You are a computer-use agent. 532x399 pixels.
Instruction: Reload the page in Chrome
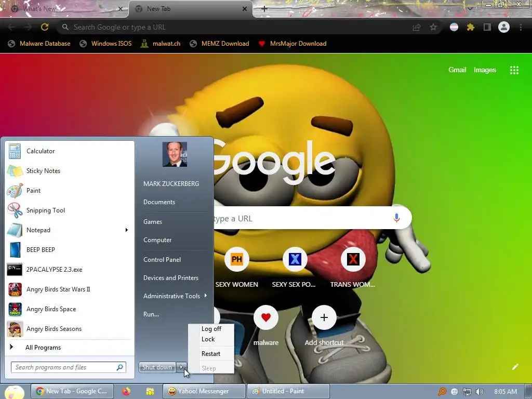(45, 27)
